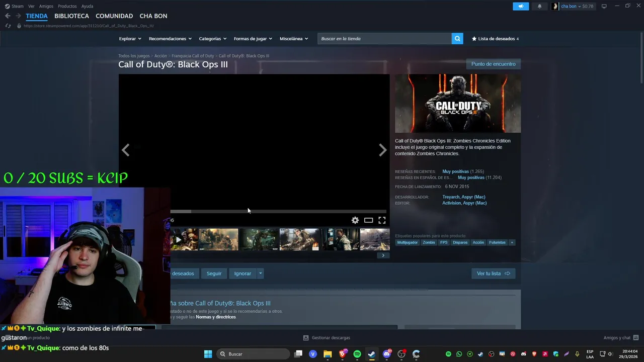Switch to the COMUNIDAD tab

click(114, 16)
